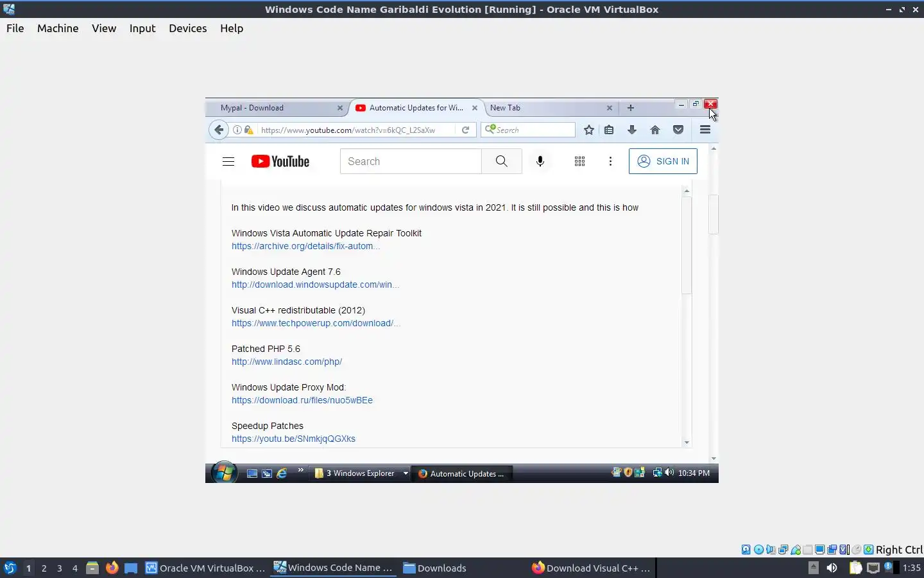
Task: Expand the 3 Windows Explorer group dropdown arrow
Action: [406, 473]
